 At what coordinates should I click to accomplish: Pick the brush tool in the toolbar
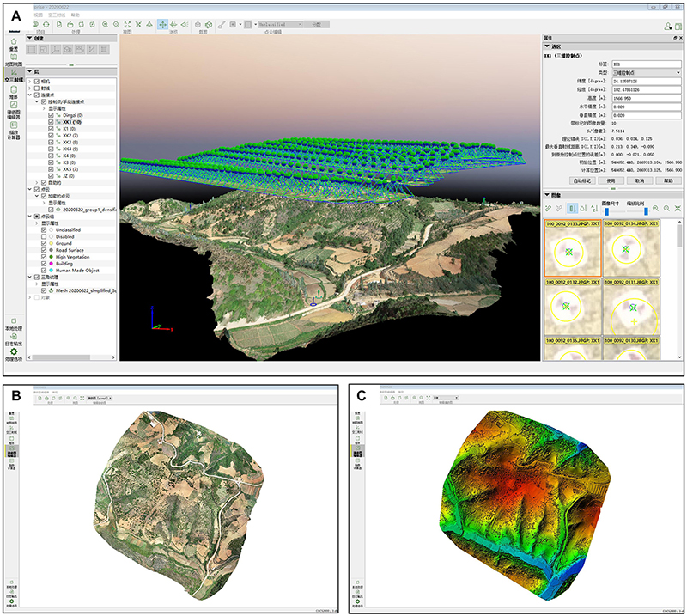(x=222, y=25)
